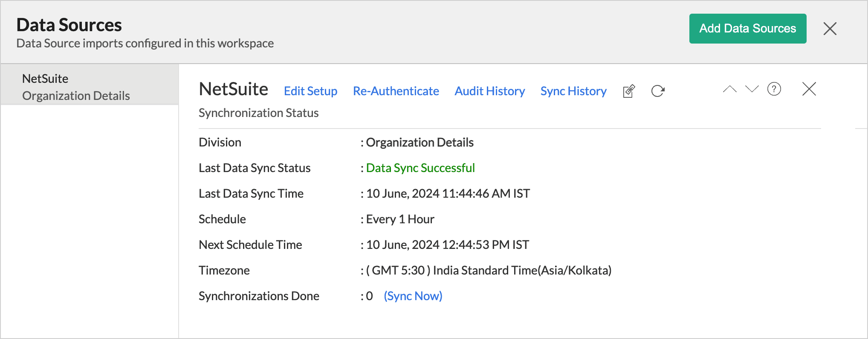Click the Data Sources dialog title
The width and height of the screenshot is (868, 339).
pos(69,25)
